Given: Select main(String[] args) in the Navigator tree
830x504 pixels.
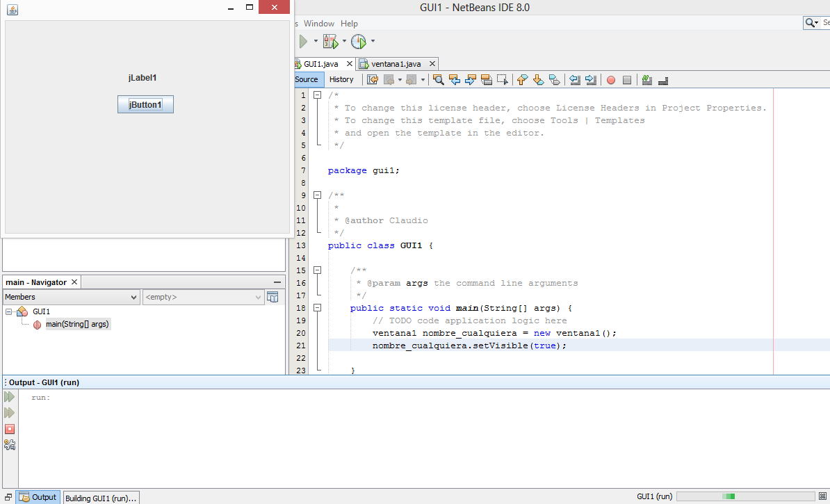Looking at the screenshot, I should tap(77, 324).
